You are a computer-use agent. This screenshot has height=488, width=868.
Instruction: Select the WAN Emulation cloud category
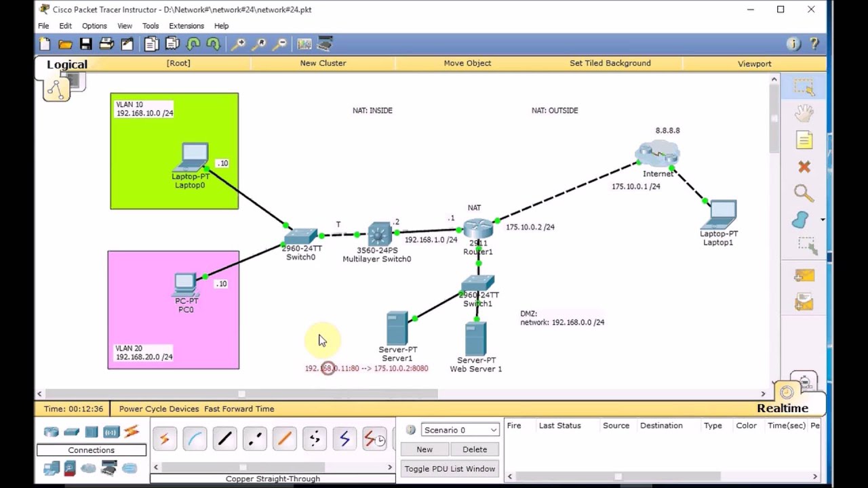pos(89,468)
